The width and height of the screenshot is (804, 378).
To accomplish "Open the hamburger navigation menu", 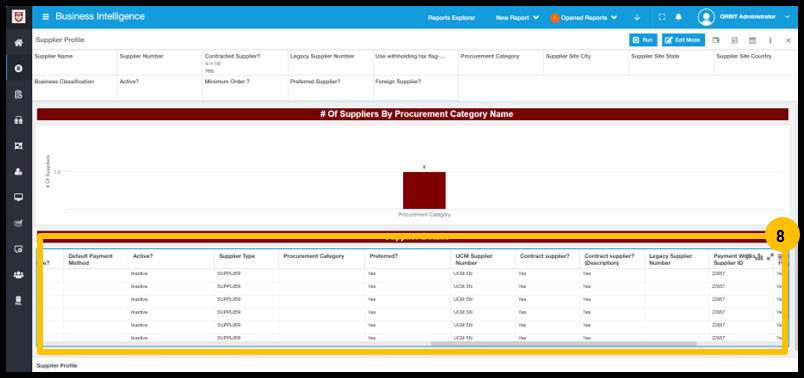I will pyautogui.click(x=46, y=17).
